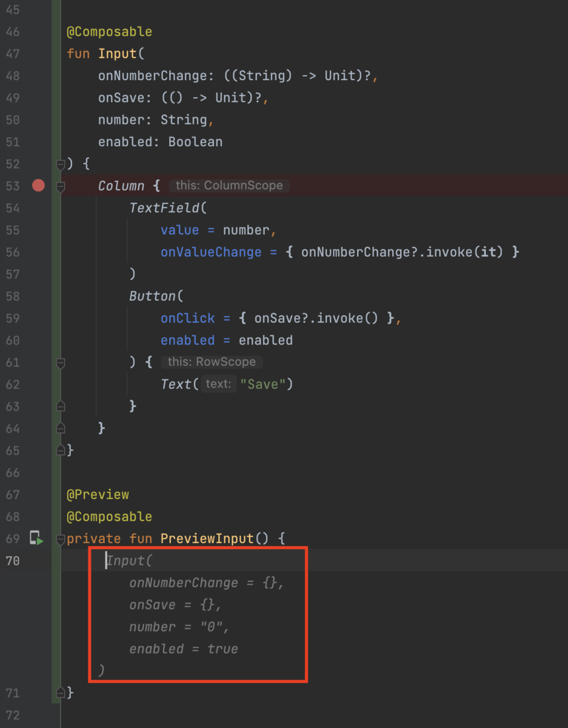Click 'onSave?.invoke()' on line 59
The image size is (568, 728).
tap(316, 318)
